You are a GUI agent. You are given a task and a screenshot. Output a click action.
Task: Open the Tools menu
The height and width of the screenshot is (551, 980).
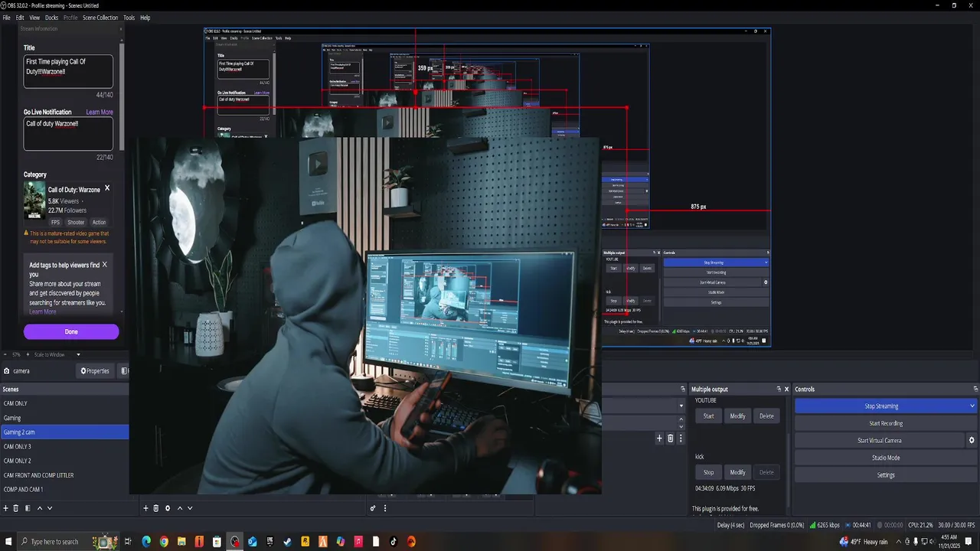[129, 18]
